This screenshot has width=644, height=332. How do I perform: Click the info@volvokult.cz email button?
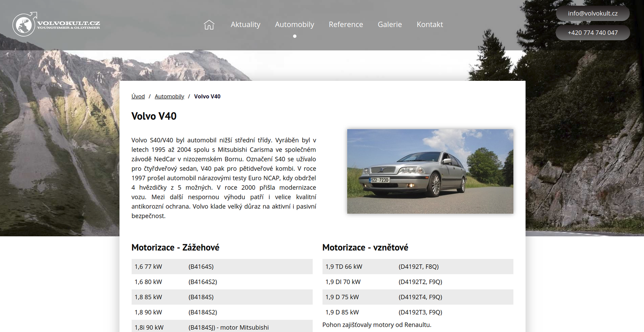coord(592,13)
